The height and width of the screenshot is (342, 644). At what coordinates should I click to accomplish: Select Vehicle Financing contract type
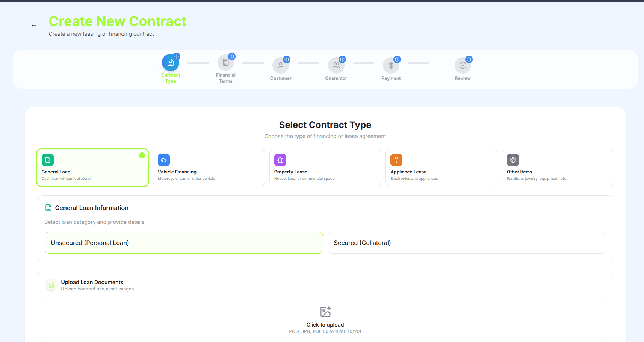(x=209, y=167)
